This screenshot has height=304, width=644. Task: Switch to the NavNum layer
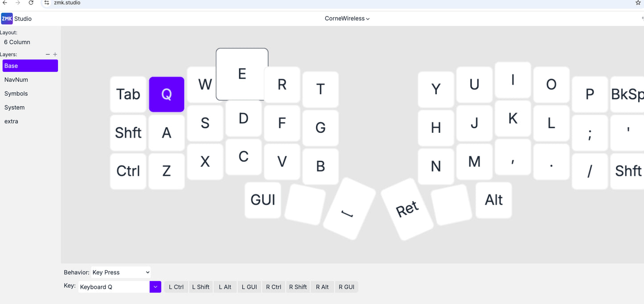click(x=16, y=79)
